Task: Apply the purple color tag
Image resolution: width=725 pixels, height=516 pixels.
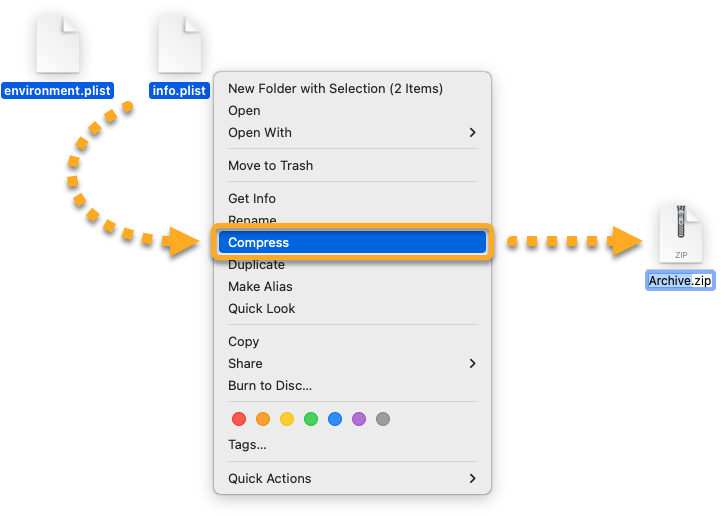Action: coord(359,419)
